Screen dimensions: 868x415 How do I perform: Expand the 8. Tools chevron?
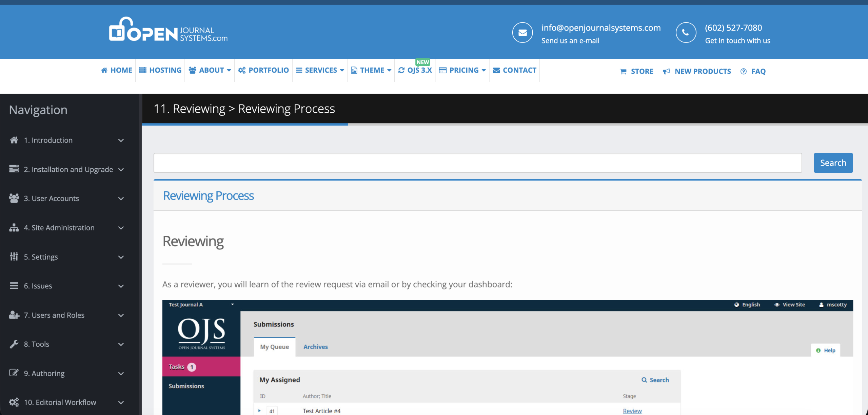coord(121,344)
